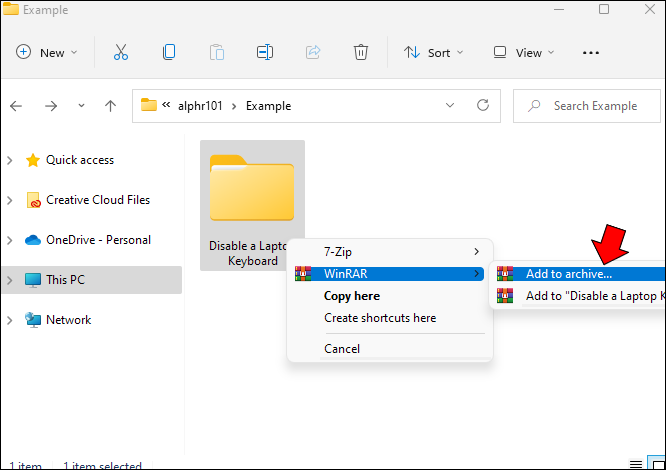The height and width of the screenshot is (470, 666).
Task: Go back with the left arrow
Action: click(17, 105)
